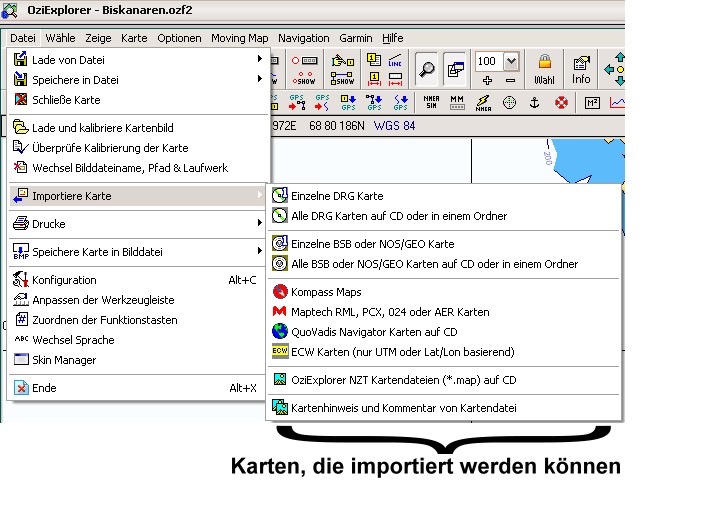
Task: Click the NMEA lightning bolt icon
Action: 483,102
